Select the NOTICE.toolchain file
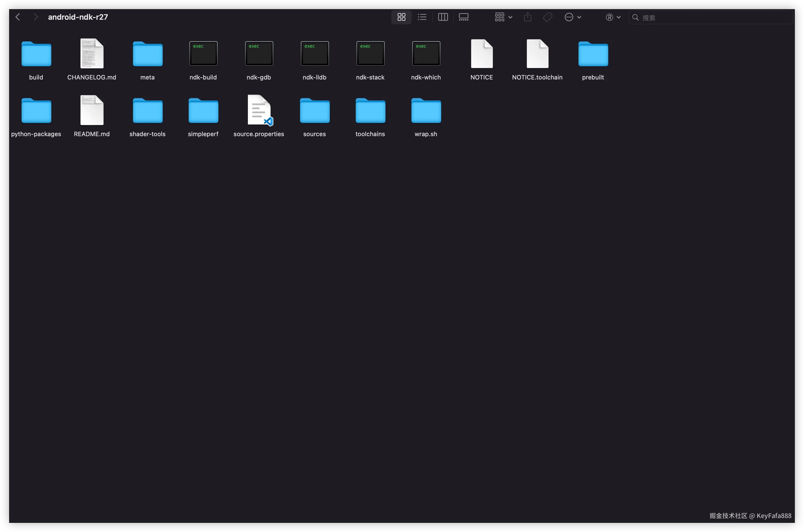Image resolution: width=804 pixels, height=532 pixels. pyautogui.click(x=537, y=54)
